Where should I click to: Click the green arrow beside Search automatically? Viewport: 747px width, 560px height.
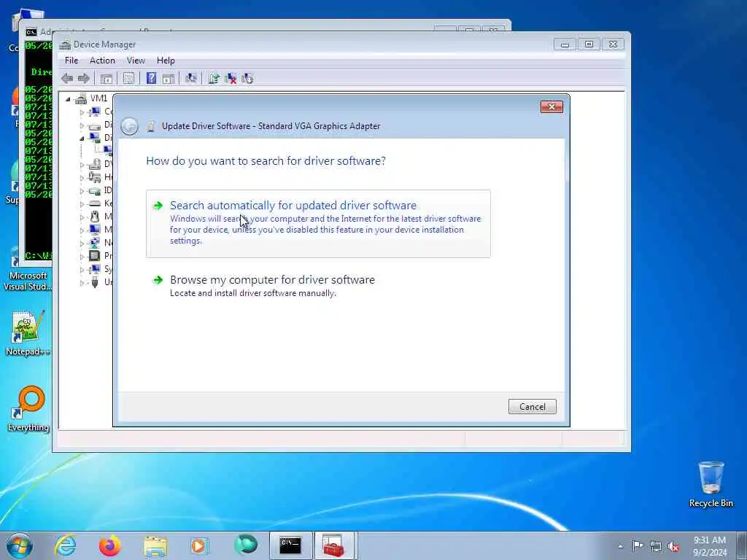point(158,206)
